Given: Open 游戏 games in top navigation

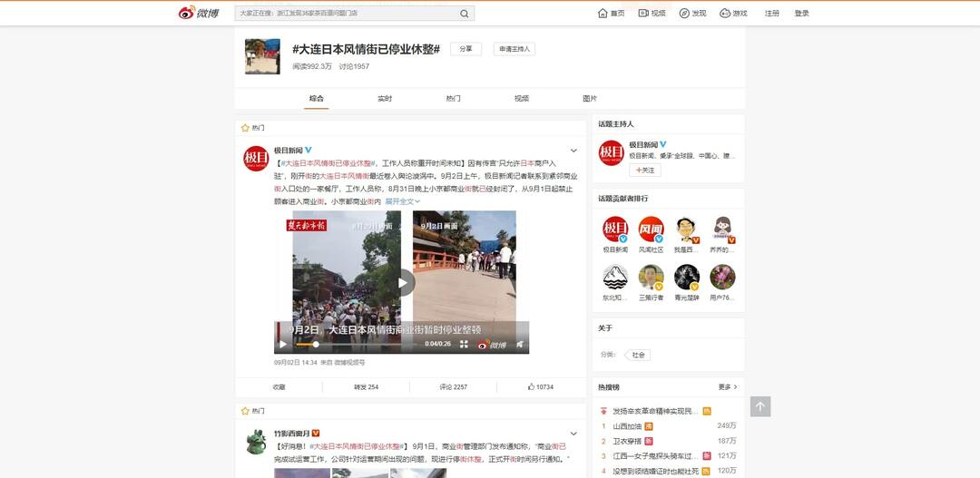Looking at the screenshot, I should 733,13.
